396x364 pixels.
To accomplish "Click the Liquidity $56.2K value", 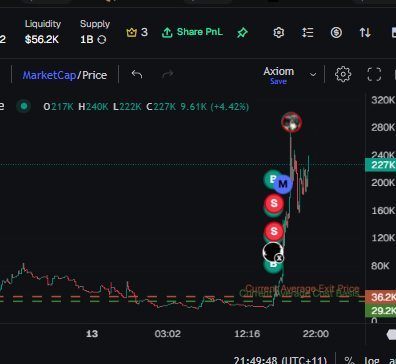I will click(x=42, y=40).
